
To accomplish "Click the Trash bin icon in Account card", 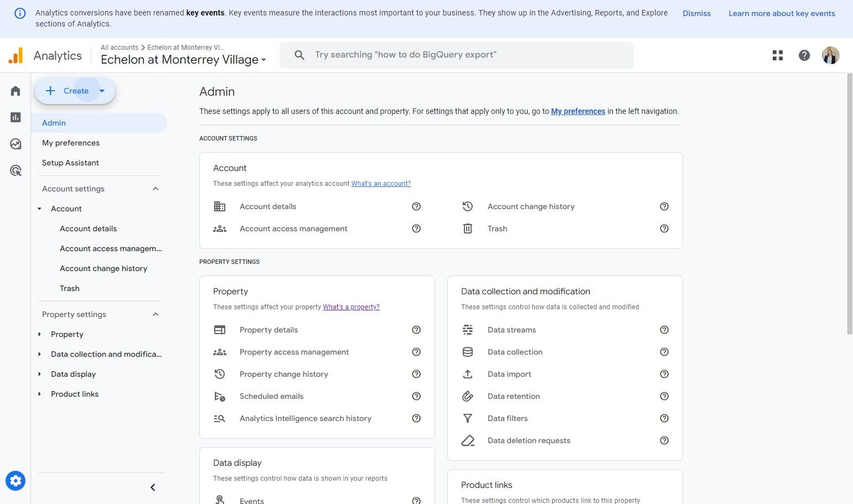I will point(468,228).
